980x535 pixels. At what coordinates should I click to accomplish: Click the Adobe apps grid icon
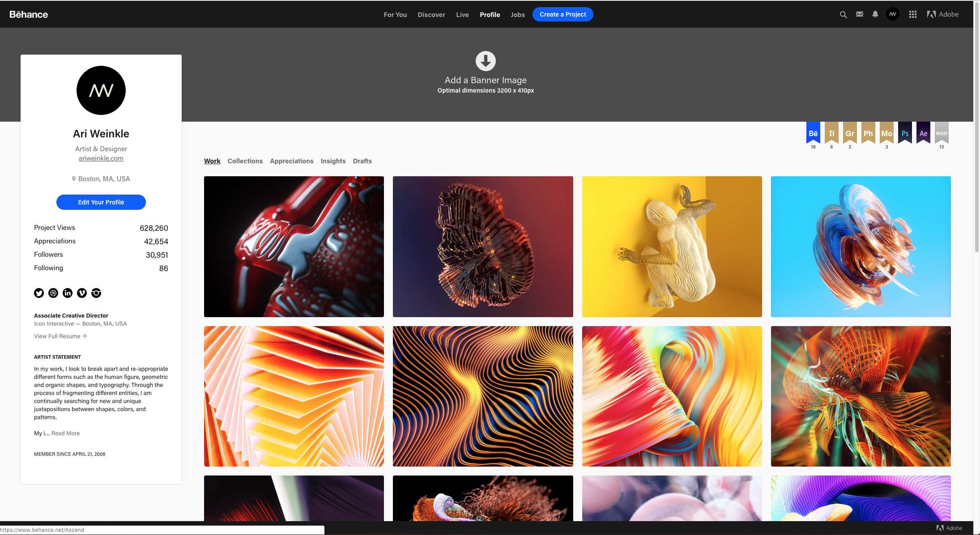[x=914, y=13]
